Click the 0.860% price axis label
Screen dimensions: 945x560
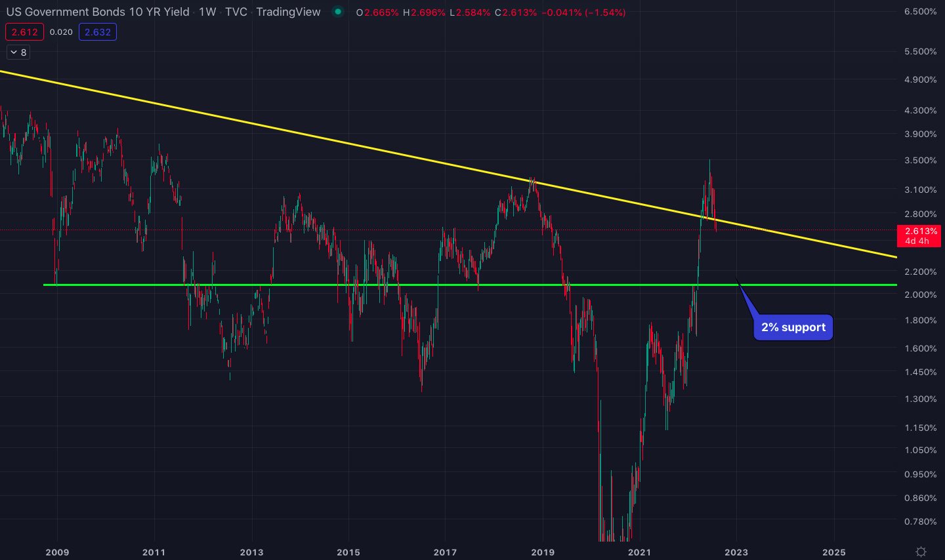(921, 498)
